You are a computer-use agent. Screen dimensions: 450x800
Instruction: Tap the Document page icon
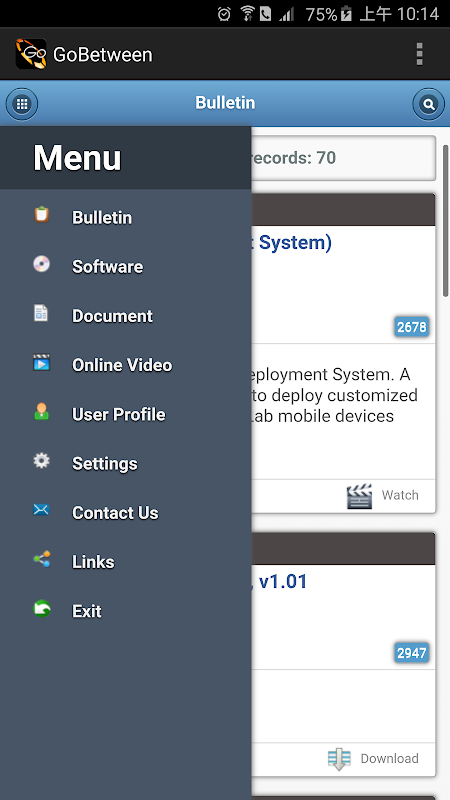[41, 313]
